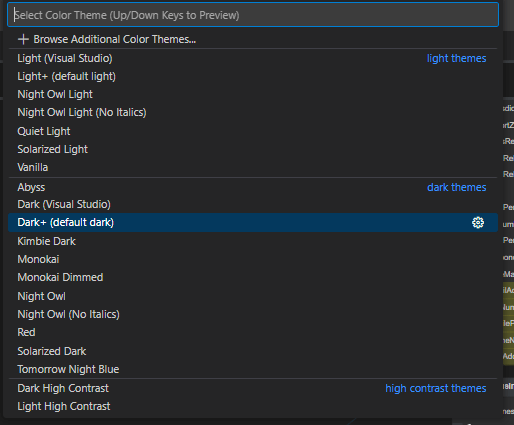
Task: Choose Light+ (default light) theme
Action: [253, 76]
